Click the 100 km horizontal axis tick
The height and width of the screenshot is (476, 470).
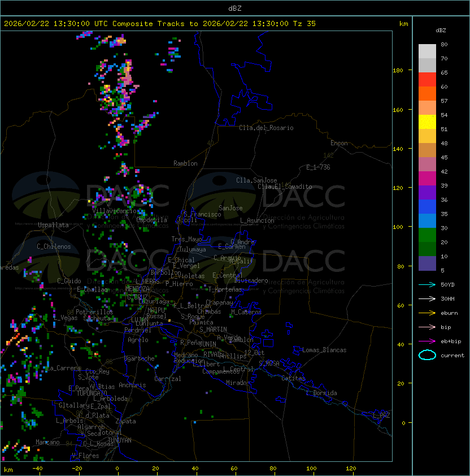tap(312, 469)
